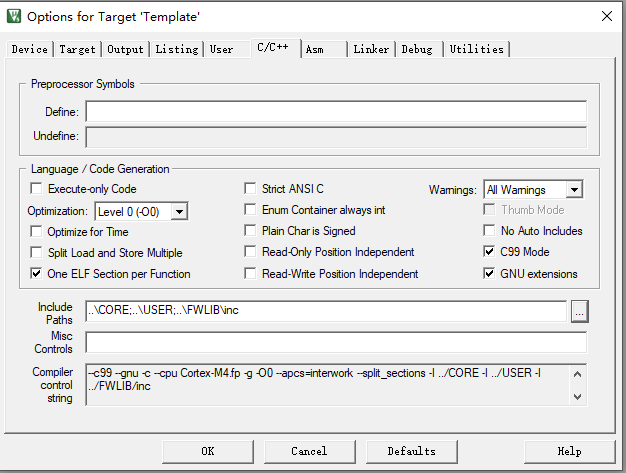Click the Define input field
The image size is (626, 473).
tap(336, 111)
